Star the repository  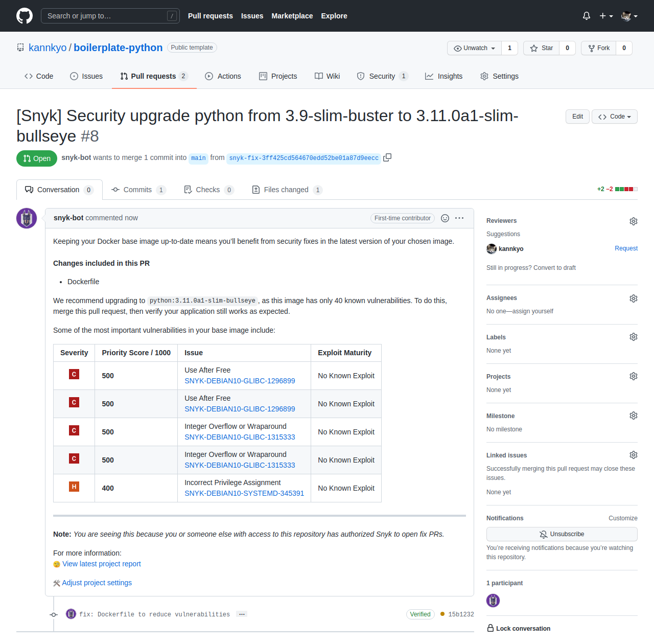[541, 48]
